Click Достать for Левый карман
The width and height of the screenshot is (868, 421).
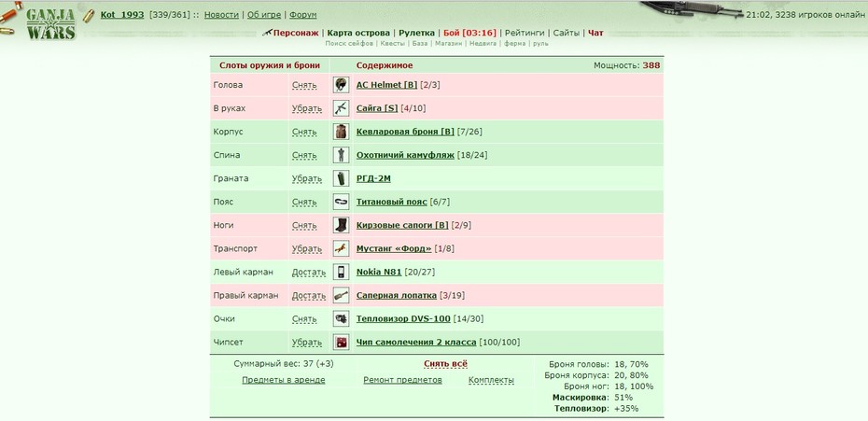309,272
